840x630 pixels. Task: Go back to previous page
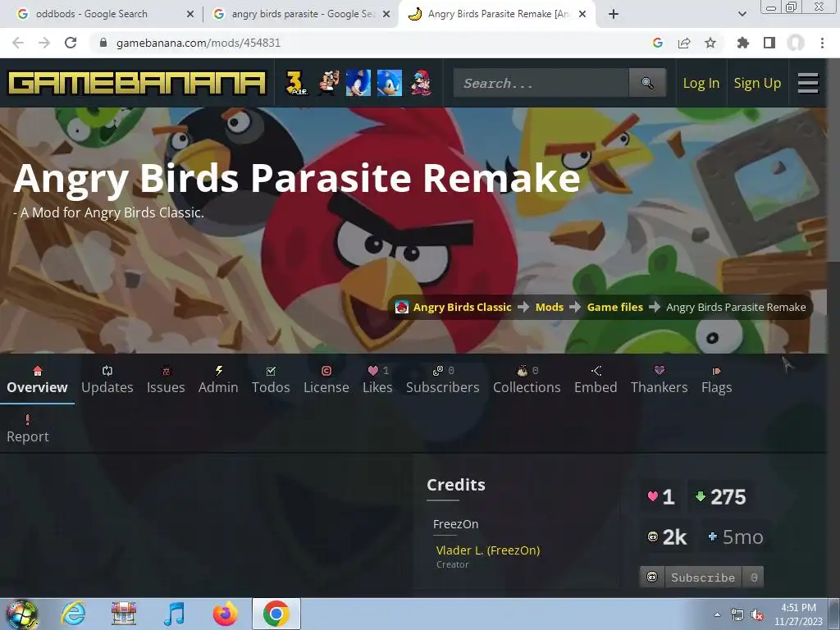pyautogui.click(x=18, y=43)
